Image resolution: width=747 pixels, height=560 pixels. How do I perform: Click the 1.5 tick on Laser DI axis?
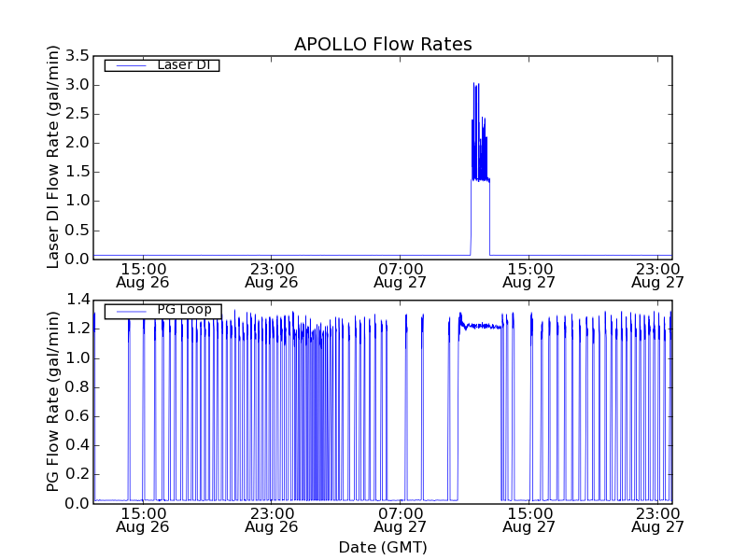(78, 172)
